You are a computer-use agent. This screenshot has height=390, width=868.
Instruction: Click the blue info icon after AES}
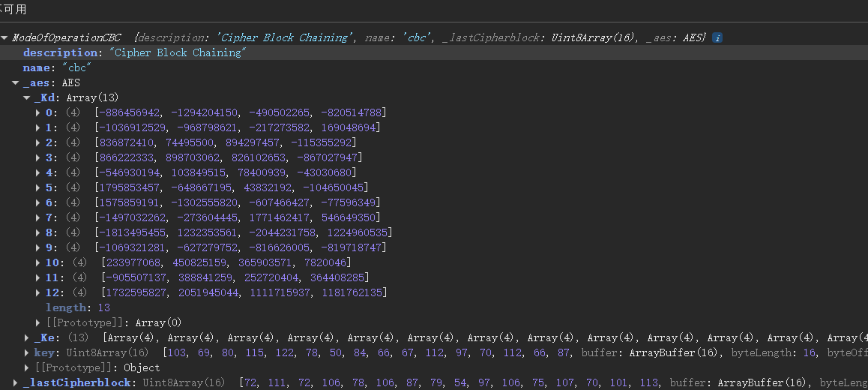(x=717, y=37)
